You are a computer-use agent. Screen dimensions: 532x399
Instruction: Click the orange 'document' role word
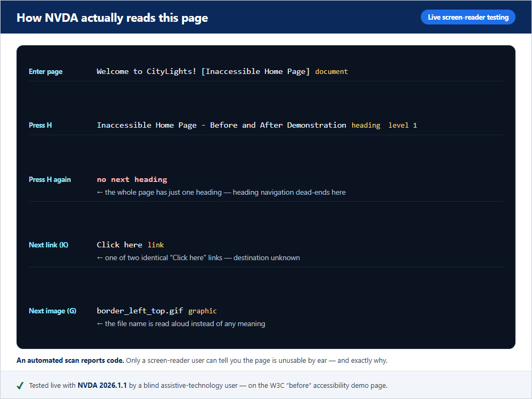pos(331,72)
